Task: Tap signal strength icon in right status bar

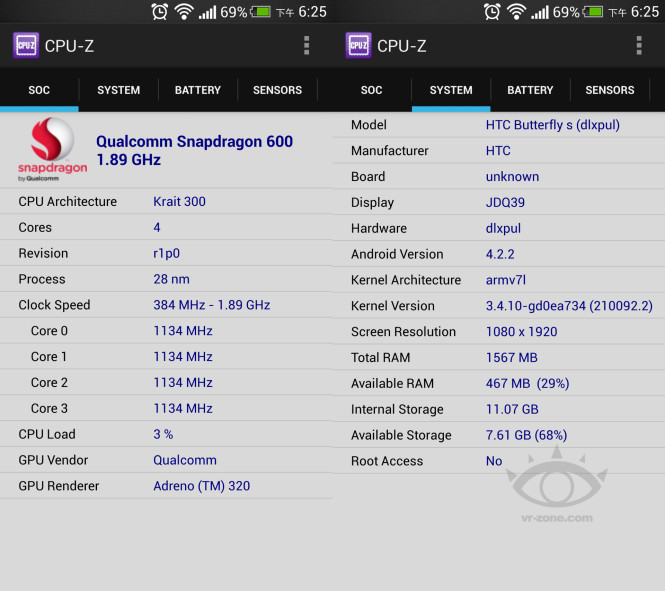Action: pyautogui.click(x=540, y=12)
